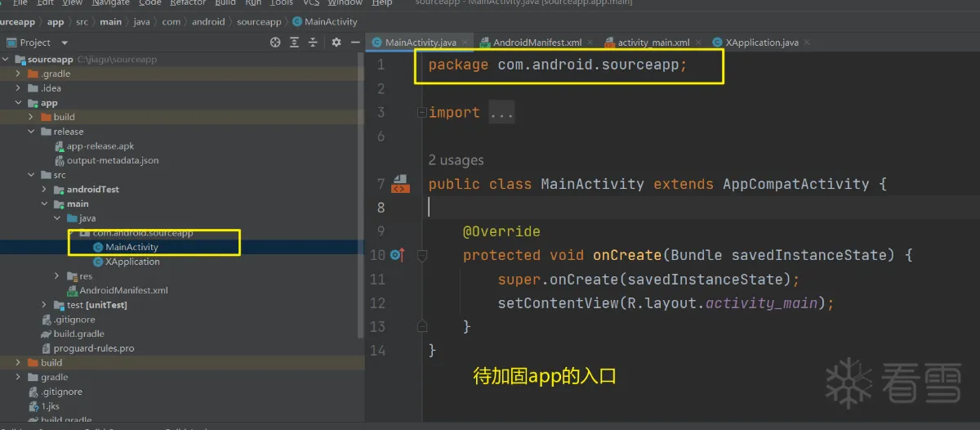Collapse the main folder
This screenshot has width=980, height=430.
pyautogui.click(x=44, y=204)
